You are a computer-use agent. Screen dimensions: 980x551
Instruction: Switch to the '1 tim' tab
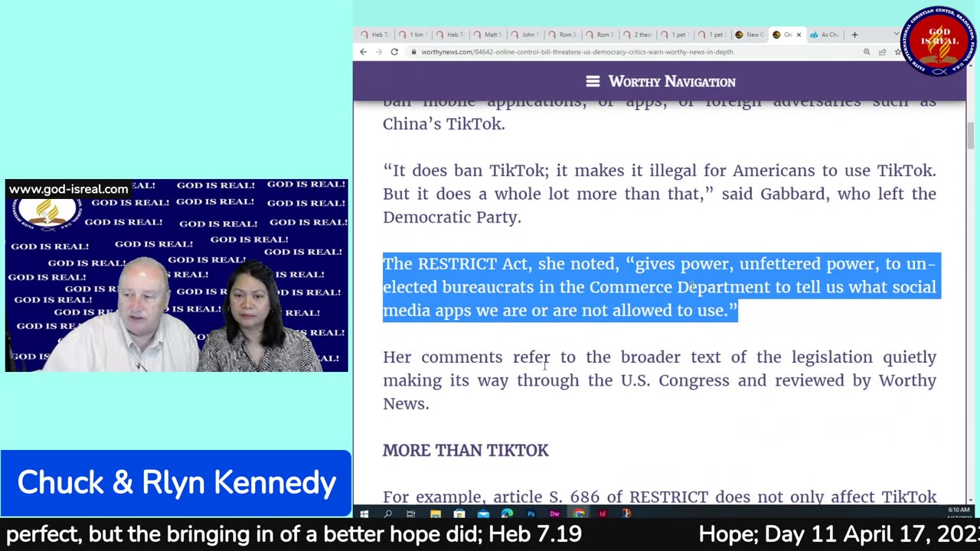413,34
